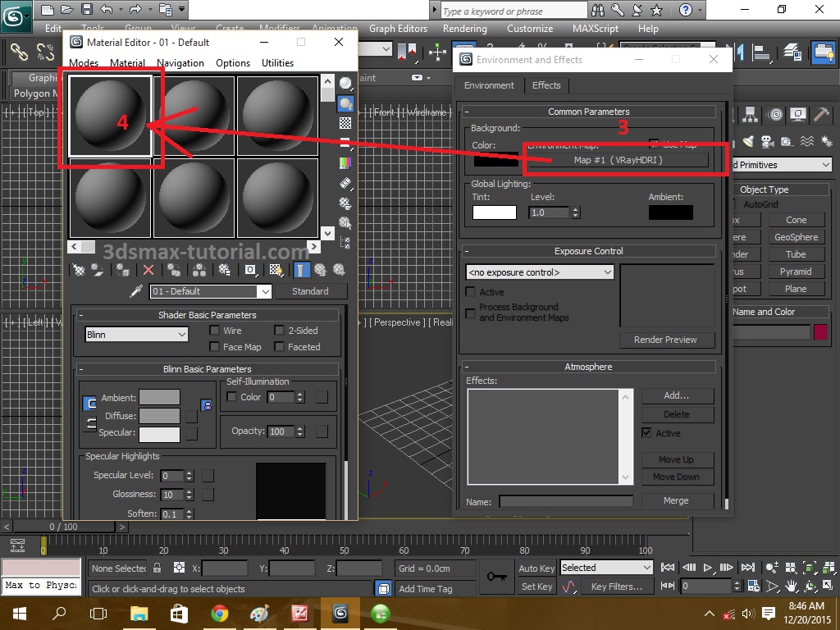Click Make Preview filmstrip icon
The height and width of the screenshot is (630, 840).
345,184
